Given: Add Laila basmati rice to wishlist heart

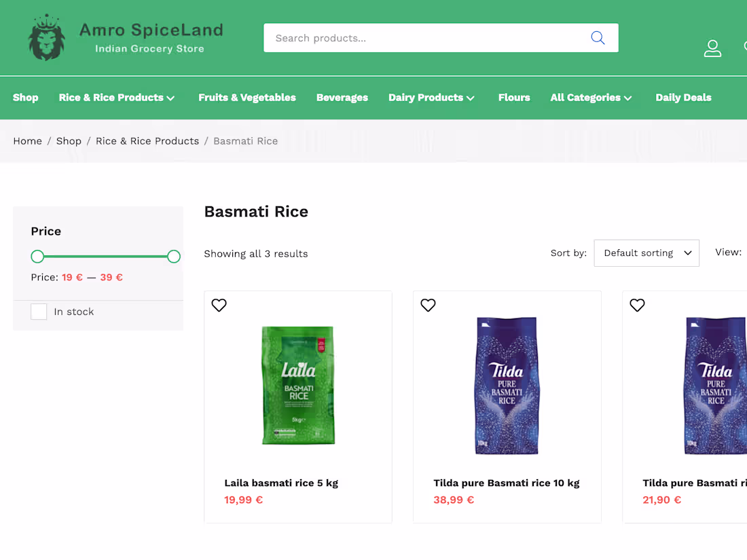Looking at the screenshot, I should coord(219,305).
